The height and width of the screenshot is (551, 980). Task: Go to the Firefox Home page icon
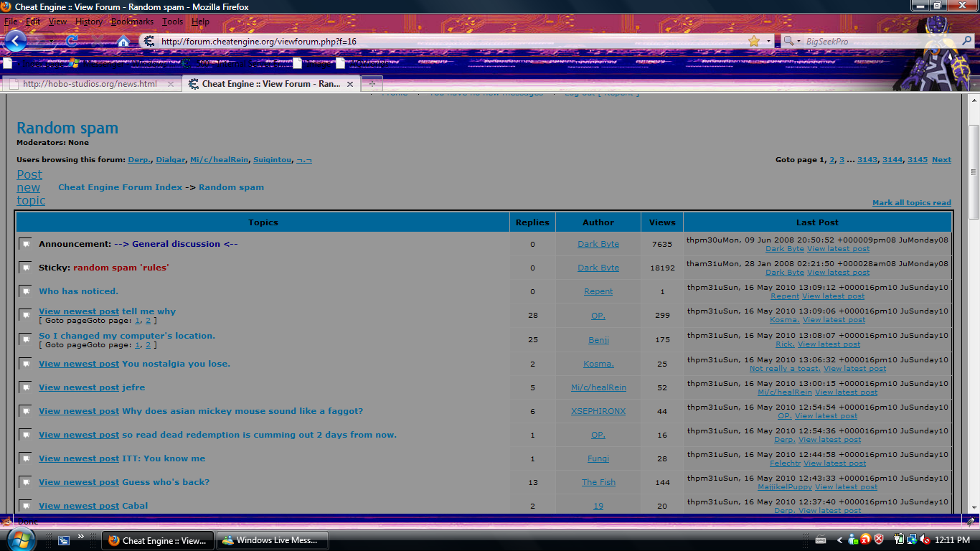(x=123, y=41)
